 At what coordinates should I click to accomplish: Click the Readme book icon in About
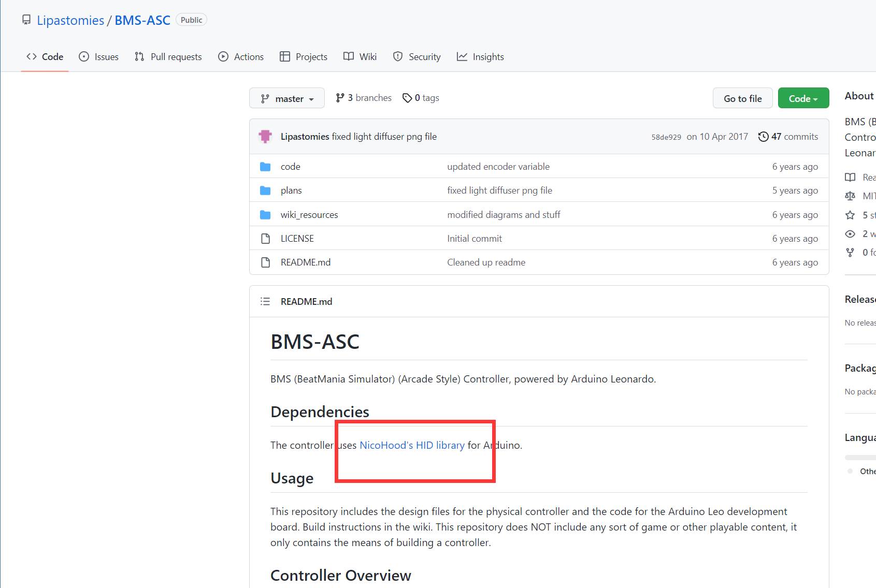[x=850, y=178]
